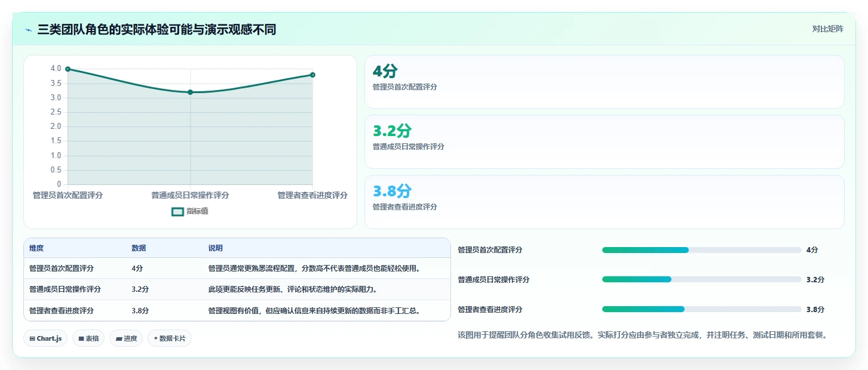Click the 表格 tag chip

pos(88,338)
